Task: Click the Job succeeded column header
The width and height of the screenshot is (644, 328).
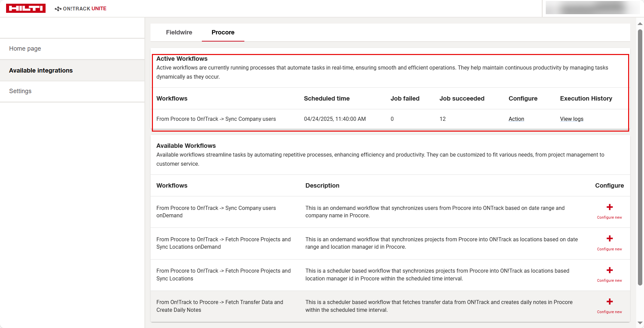Action: pos(462,99)
